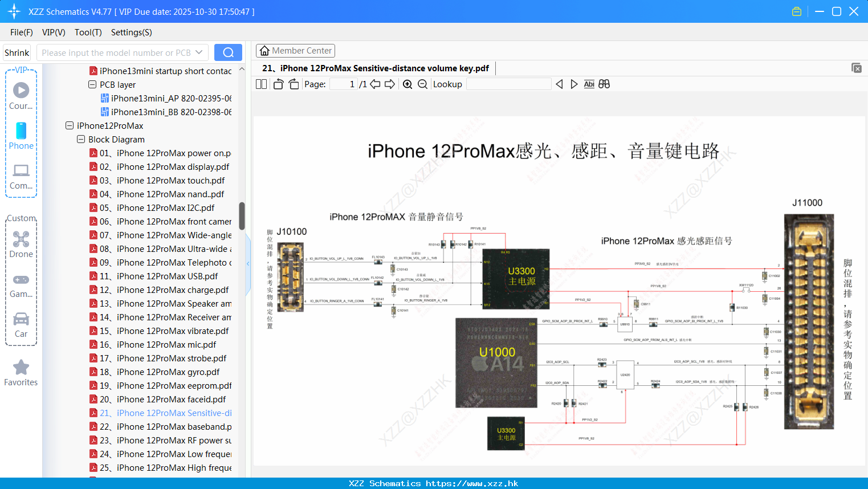The height and width of the screenshot is (489, 868).
Task: Click the detach-window icon at top right
Action: [857, 68]
